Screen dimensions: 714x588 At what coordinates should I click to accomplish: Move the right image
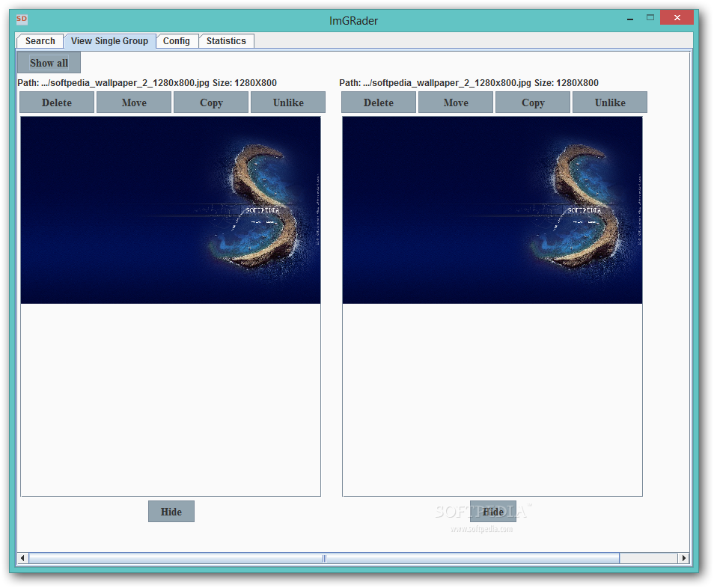click(456, 102)
